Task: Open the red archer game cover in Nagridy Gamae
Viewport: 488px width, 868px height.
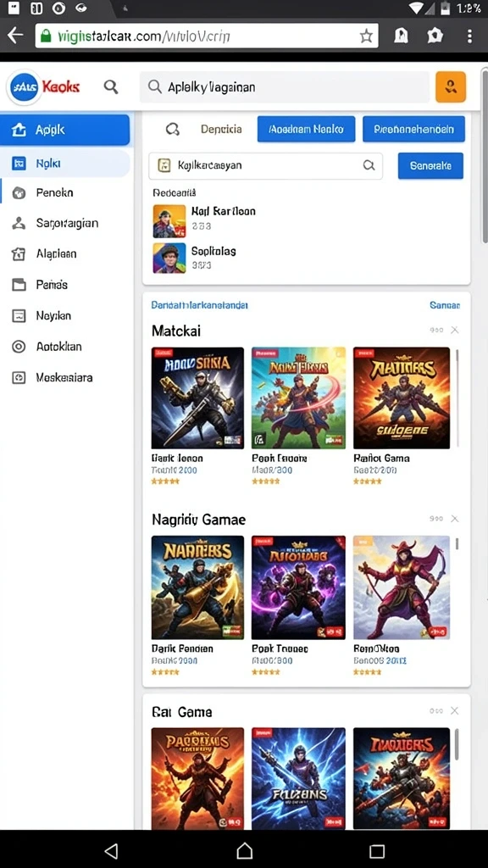Action: (402, 587)
